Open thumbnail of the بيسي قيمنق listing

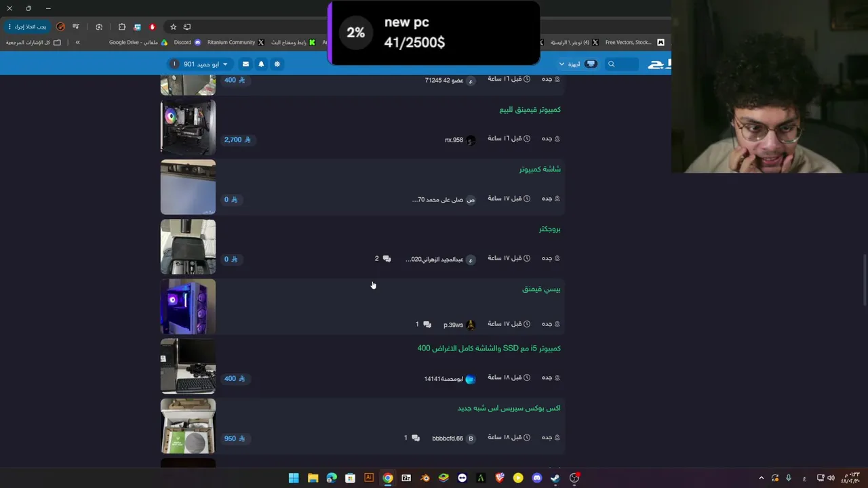click(188, 306)
